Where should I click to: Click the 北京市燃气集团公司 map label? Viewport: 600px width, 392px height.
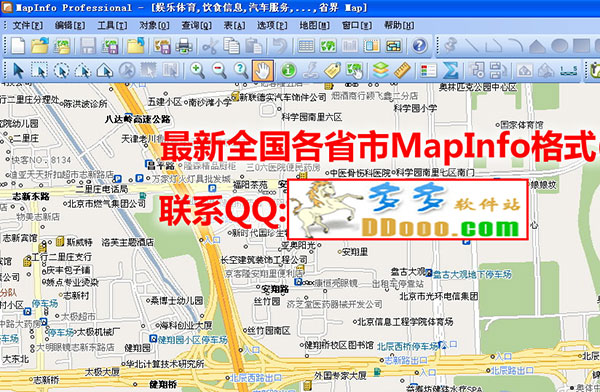pyautogui.click(x=107, y=204)
